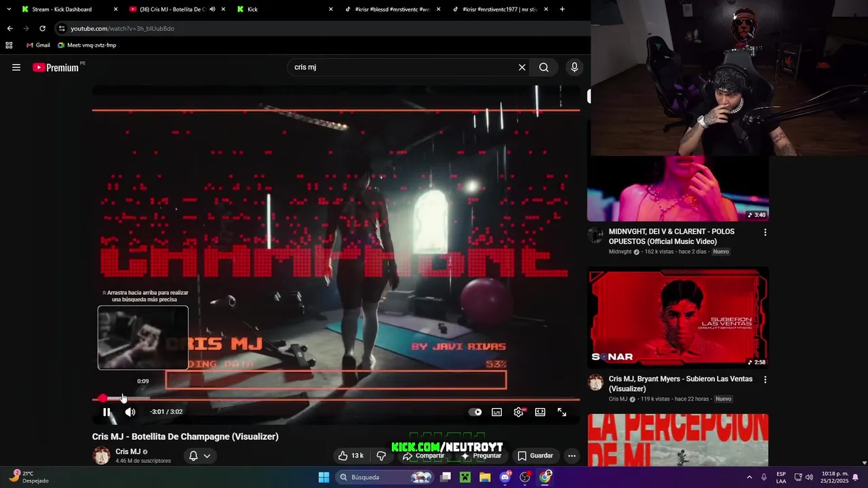This screenshot has width=868, height=488.
Task: Click the video title 'Cris MJ - Botellita De Champagne (Visualizer)'
Action: (x=185, y=436)
